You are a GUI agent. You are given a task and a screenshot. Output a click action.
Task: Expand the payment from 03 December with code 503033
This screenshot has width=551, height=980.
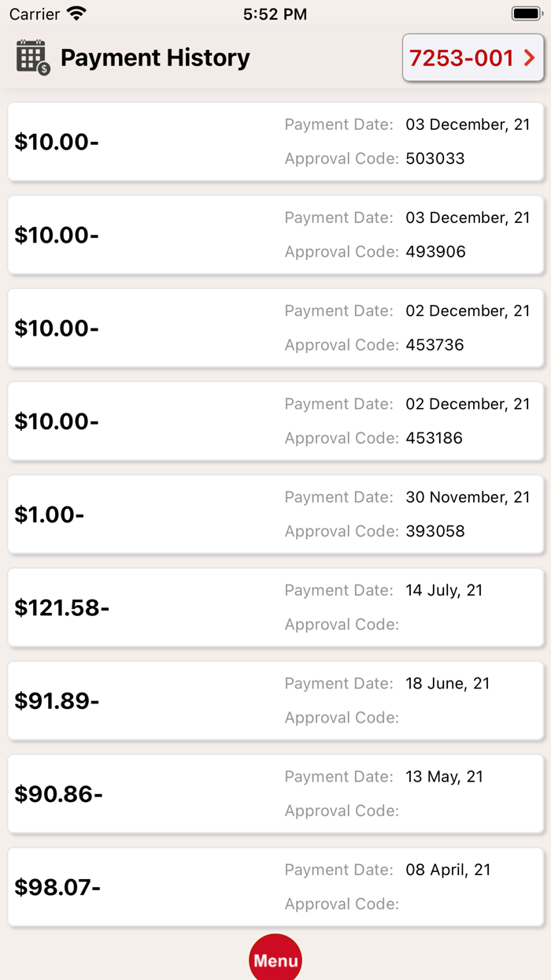pos(275,142)
